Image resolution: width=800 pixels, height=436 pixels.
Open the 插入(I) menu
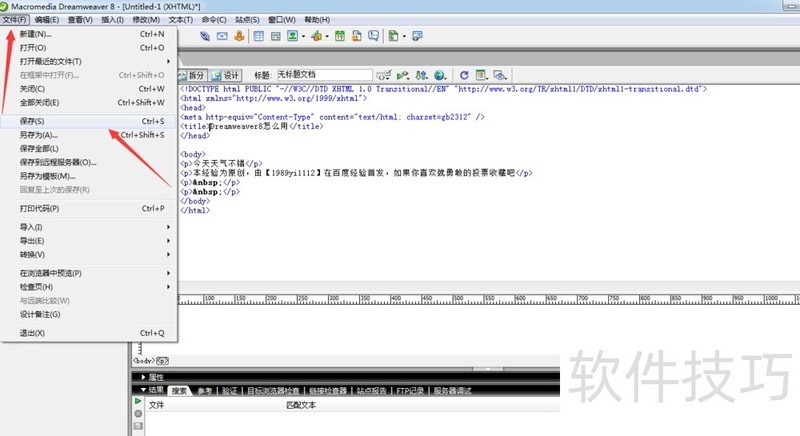[112, 20]
